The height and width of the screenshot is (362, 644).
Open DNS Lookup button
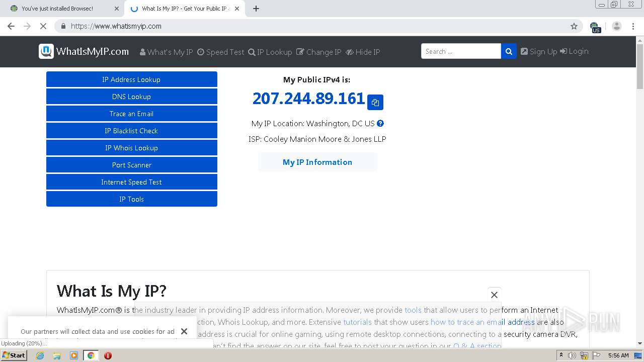tap(132, 97)
